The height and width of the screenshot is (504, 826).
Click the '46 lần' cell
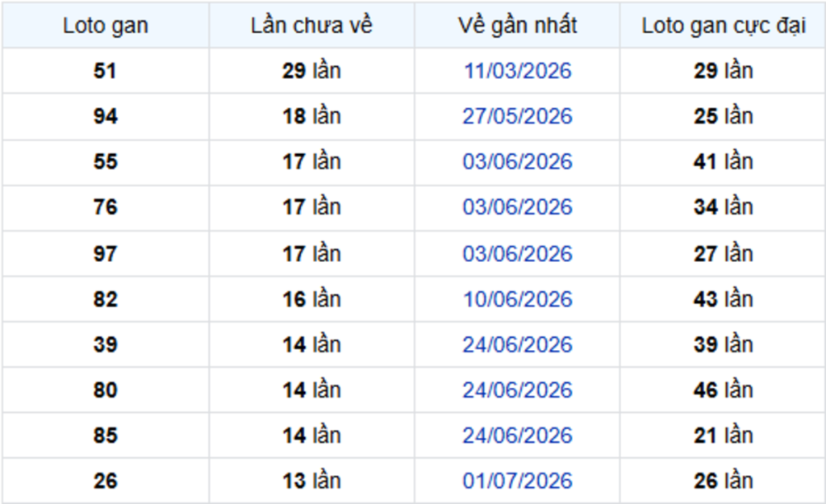[724, 389]
